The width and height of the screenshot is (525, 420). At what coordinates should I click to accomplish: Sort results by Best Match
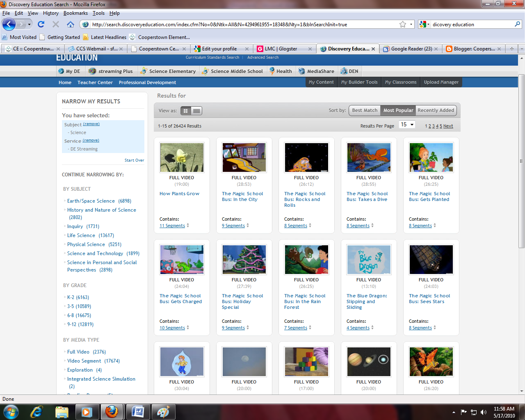(x=365, y=110)
